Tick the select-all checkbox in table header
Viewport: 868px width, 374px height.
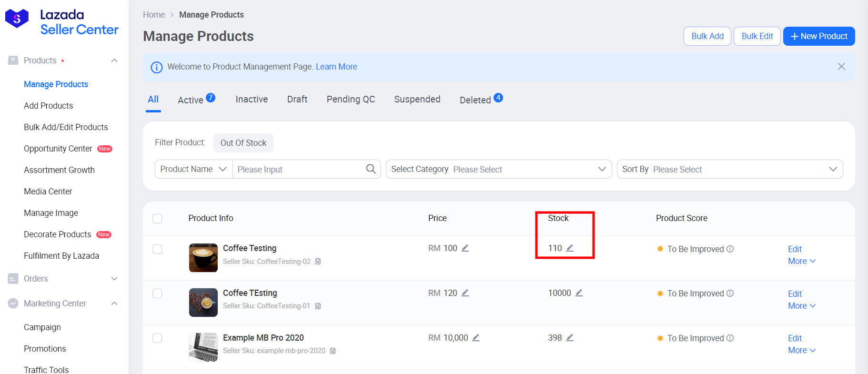tap(157, 219)
